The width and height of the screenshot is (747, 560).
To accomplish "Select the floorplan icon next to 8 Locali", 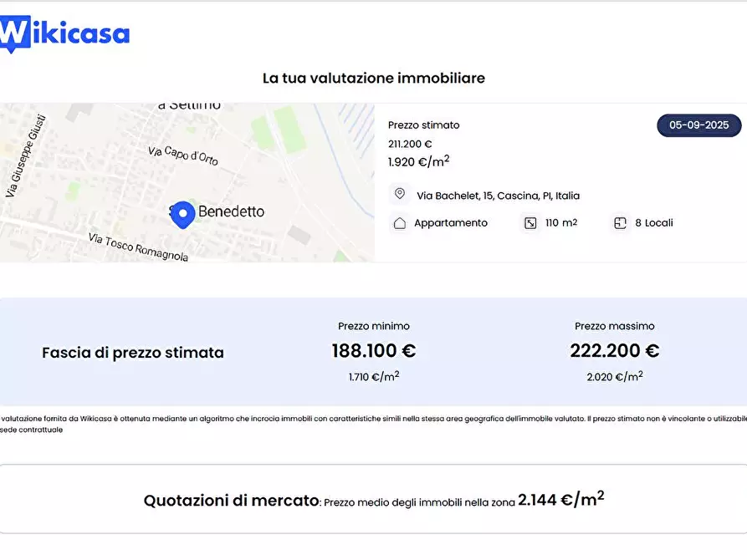I will (x=619, y=222).
